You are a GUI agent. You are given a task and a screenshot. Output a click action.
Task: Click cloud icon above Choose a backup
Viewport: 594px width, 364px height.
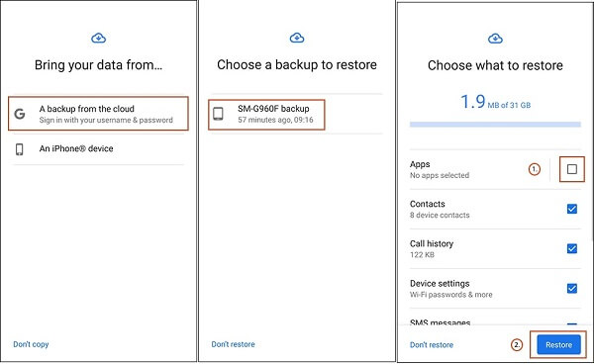pyautogui.click(x=297, y=38)
